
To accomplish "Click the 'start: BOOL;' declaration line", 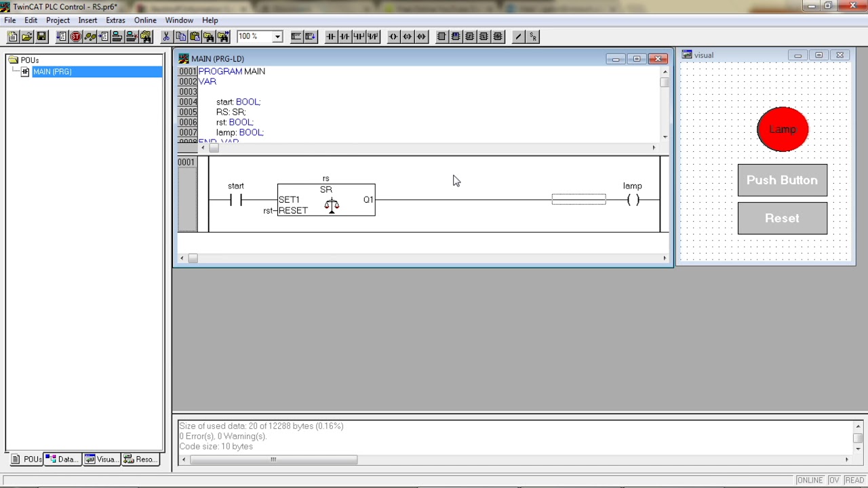I will 238,102.
